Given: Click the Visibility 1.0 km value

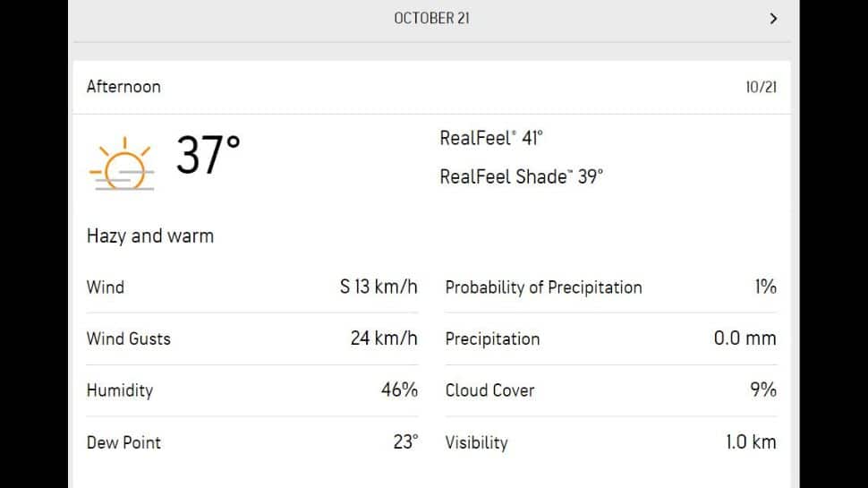Looking at the screenshot, I should pyautogui.click(x=751, y=442).
